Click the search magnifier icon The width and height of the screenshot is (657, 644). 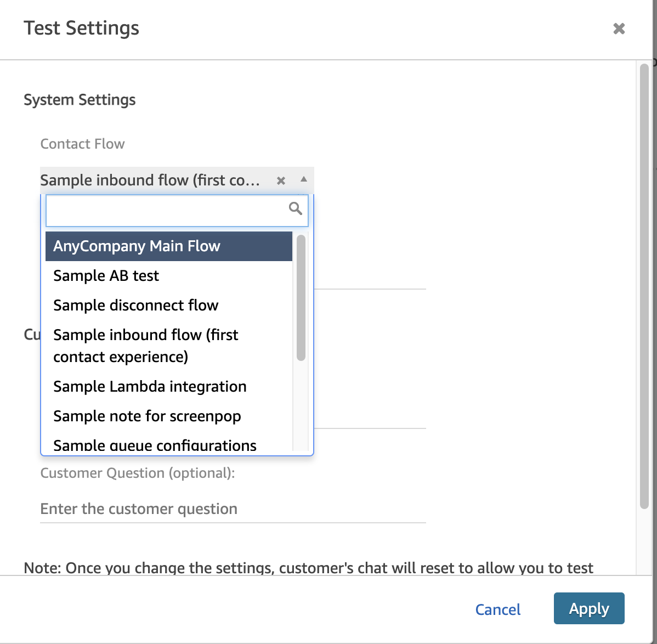(x=296, y=208)
